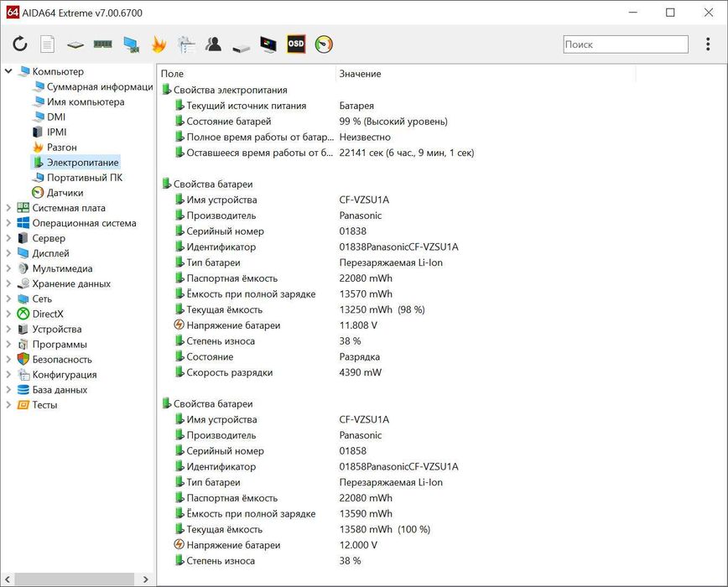Select База данных in the tree

click(52, 390)
